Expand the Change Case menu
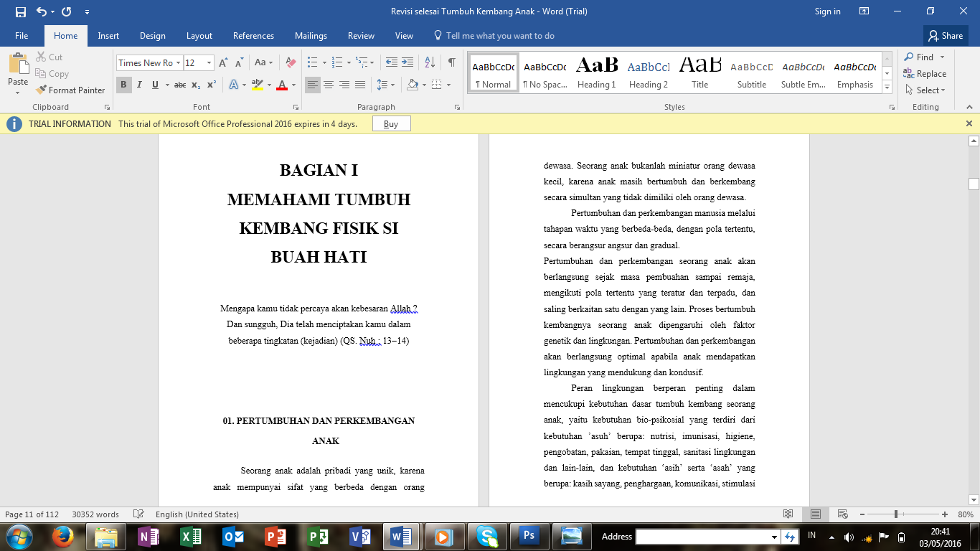Viewport: 980px width, 551px height. tap(263, 63)
